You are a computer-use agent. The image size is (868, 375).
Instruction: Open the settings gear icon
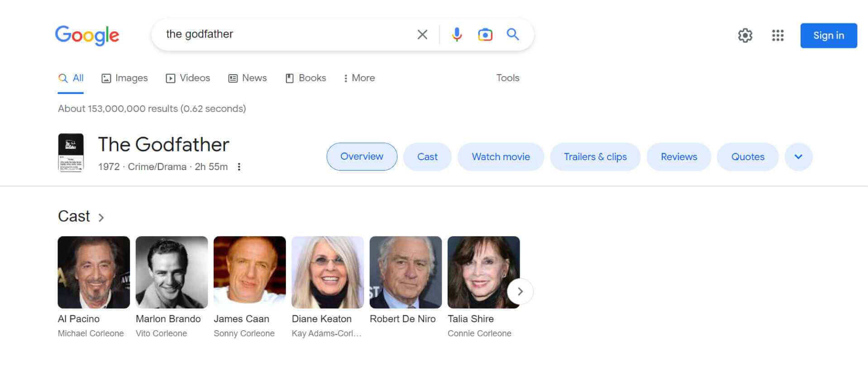pos(745,35)
